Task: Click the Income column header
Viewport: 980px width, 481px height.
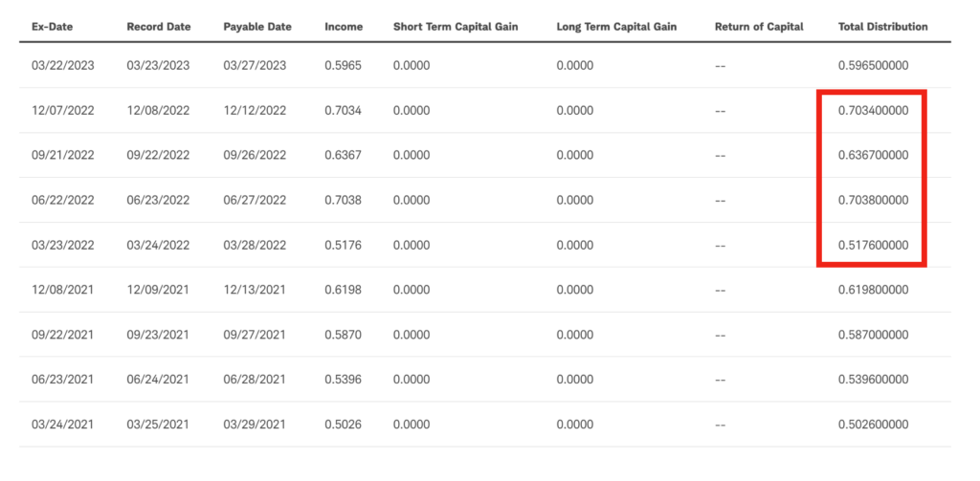Action: [x=344, y=27]
